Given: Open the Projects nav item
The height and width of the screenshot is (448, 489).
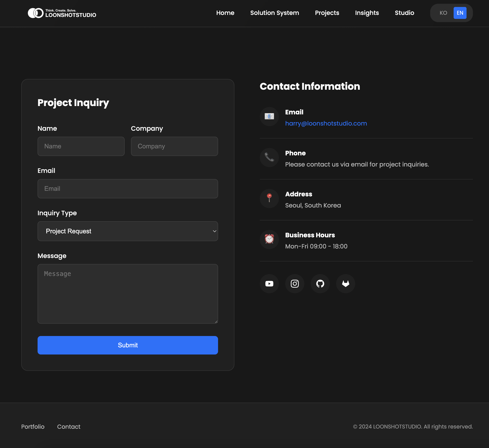Looking at the screenshot, I should pyautogui.click(x=327, y=13).
